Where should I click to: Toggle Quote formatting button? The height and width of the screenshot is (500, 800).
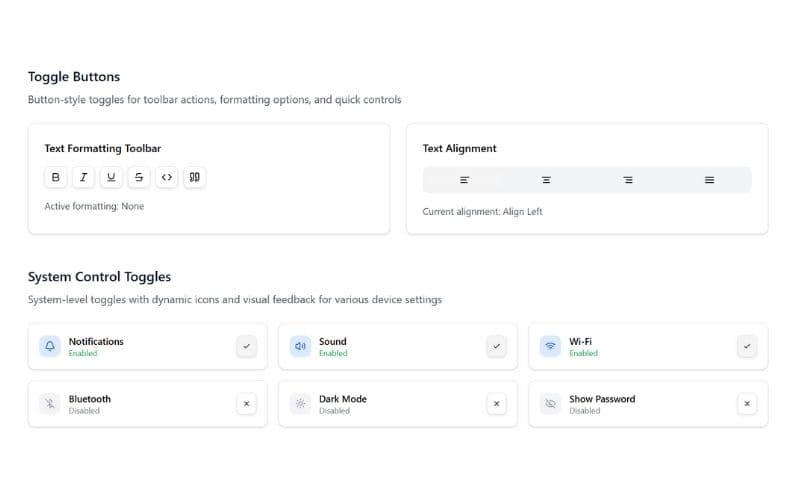pyautogui.click(x=194, y=177)
